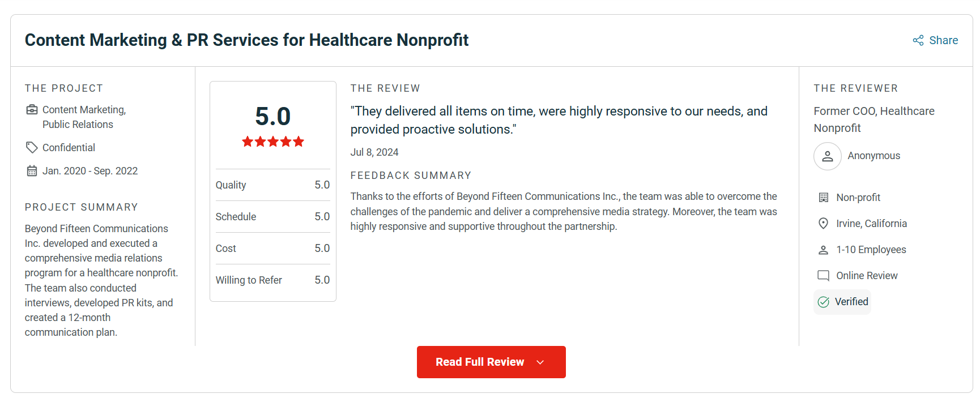Viewport: 980px width, 402px height.
Task: Click the calendar icon for the project dates
Action: point(32,170)
